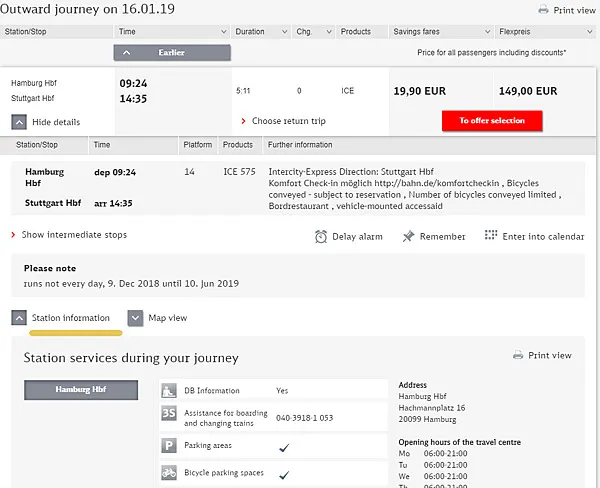Screen dimensions: 600x488
Task: Click the 5:11 duration value
Action: [x=243, y=91]
